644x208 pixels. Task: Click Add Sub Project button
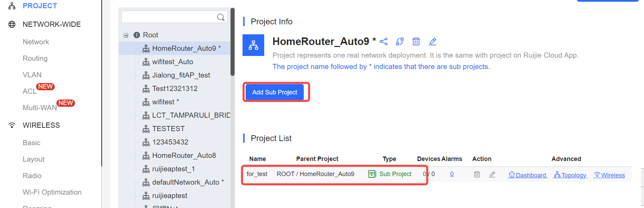point(275,92)
